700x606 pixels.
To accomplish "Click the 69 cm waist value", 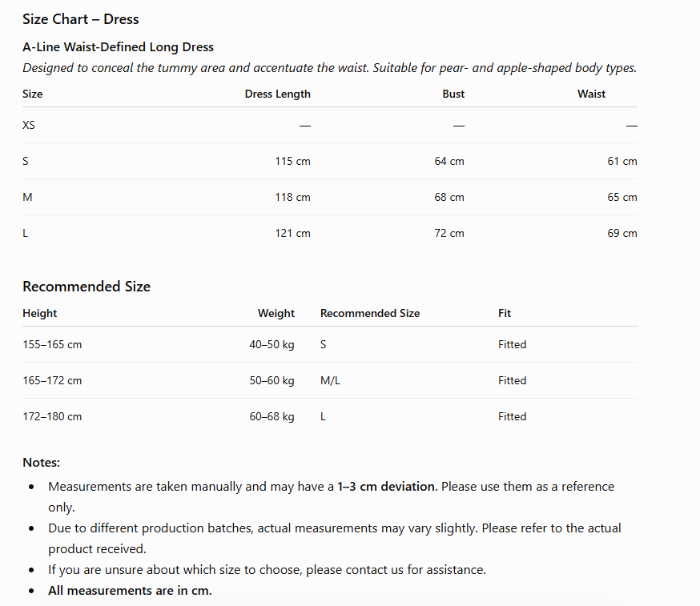I will [622, 234].
